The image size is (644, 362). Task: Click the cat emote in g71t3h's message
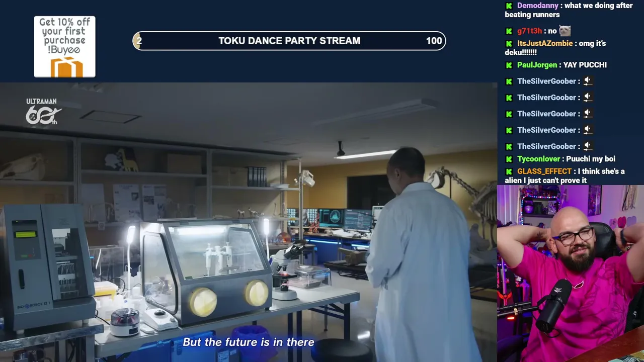coord(565,31)
